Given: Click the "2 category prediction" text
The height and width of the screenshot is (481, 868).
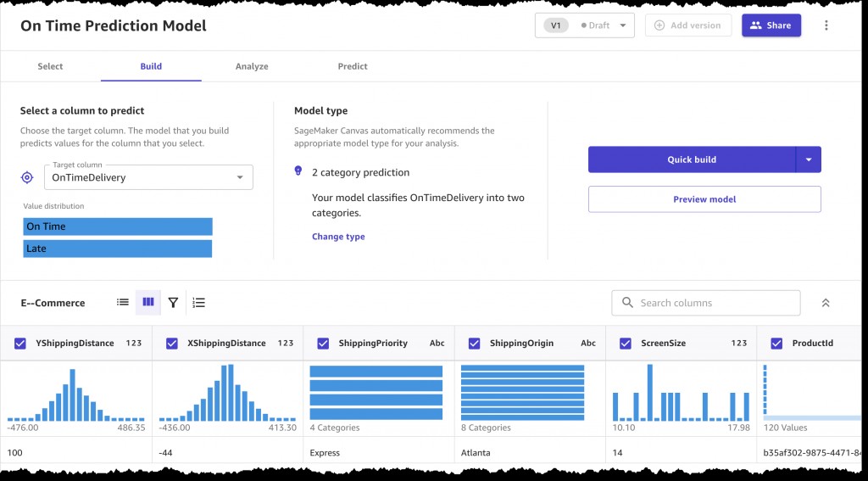Looking at the screenshot, I should pyautogui.click(x=361, y=172).
